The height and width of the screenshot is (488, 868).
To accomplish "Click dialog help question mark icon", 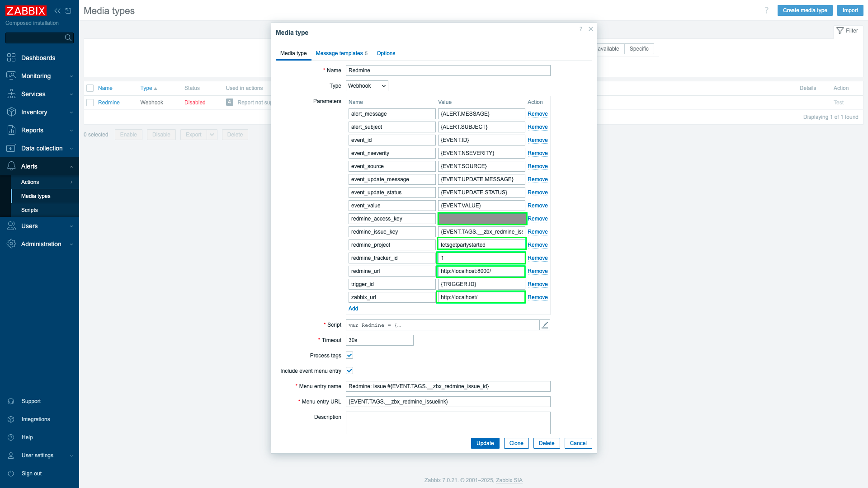I will (581, 29).
